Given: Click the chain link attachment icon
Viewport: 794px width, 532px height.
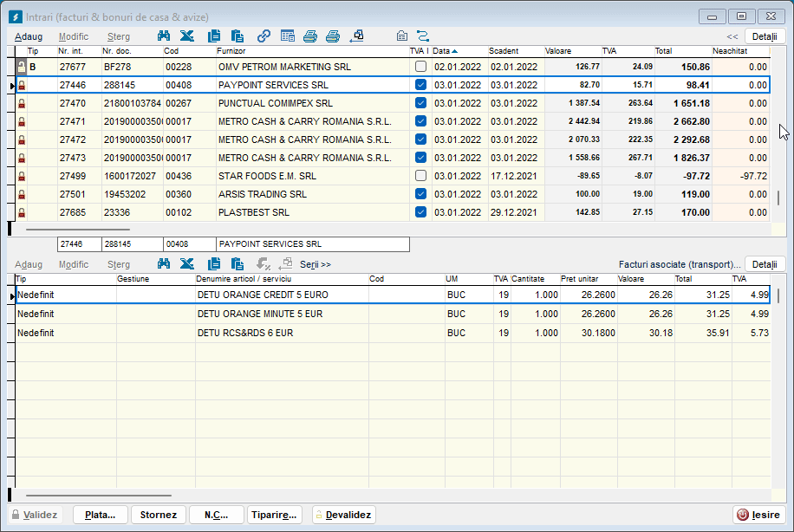Looking at the screenshot, I should tap(264, 36).
